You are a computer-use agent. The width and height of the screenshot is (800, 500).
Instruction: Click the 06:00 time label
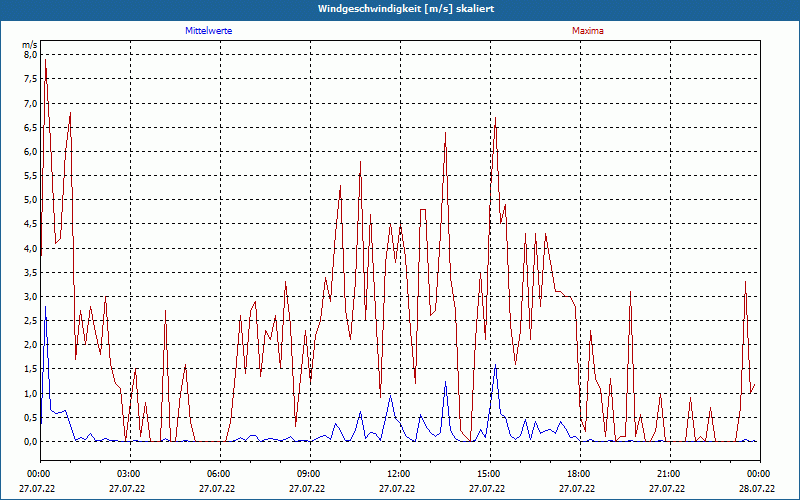[x=220, y=474]
